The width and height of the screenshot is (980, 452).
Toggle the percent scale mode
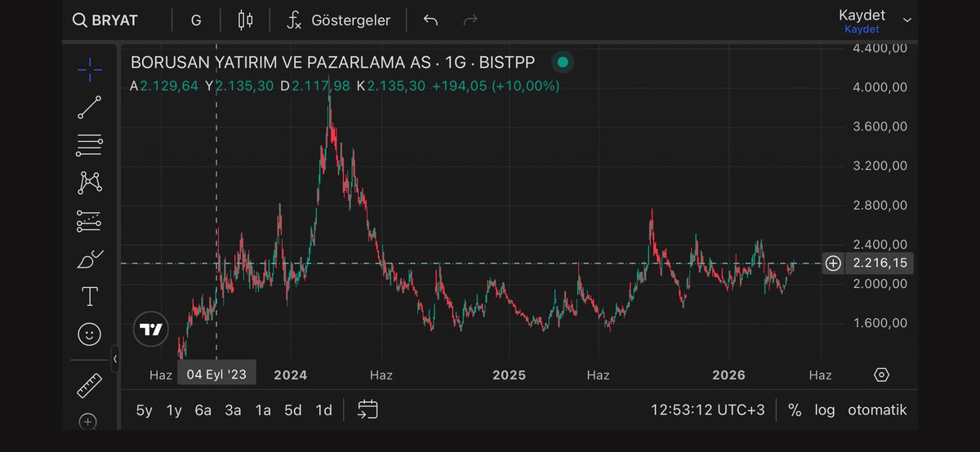[x=795, y=410]
